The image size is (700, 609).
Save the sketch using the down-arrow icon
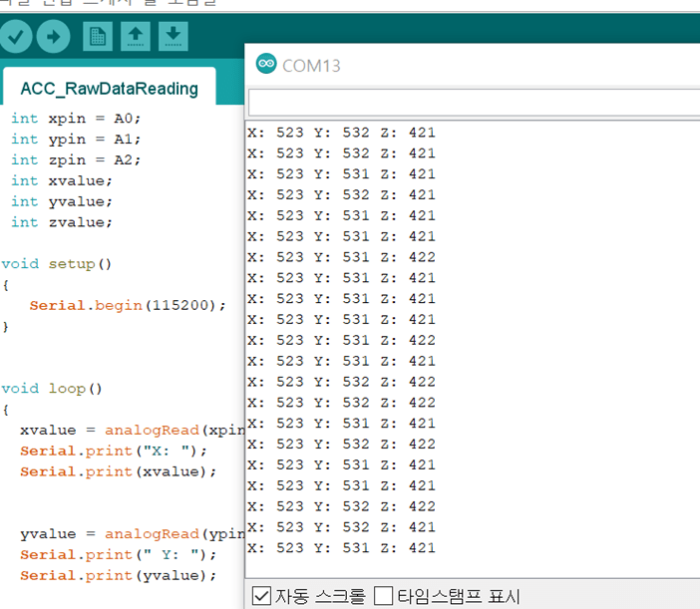pyautogui.click(x=174, y=38)
